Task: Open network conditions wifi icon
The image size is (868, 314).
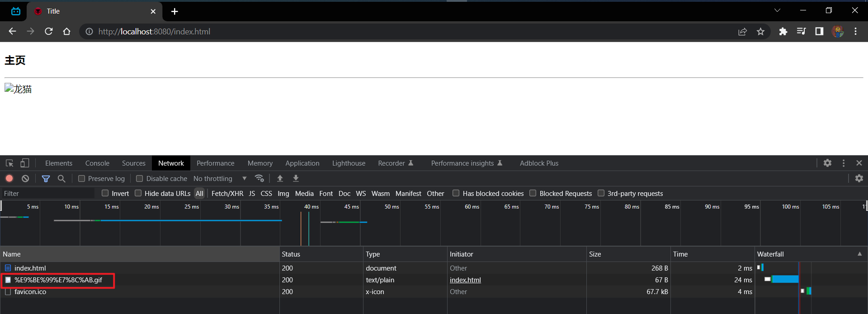Action: [259, 178]
